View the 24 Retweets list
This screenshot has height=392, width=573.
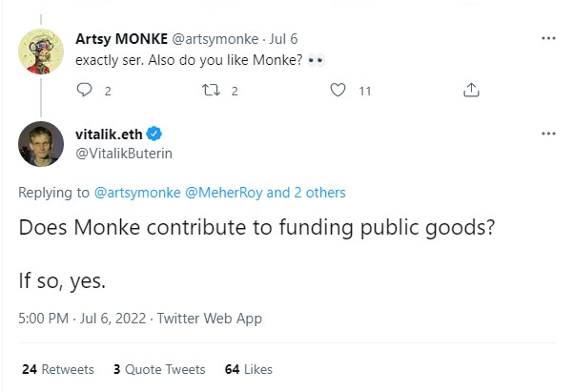57,369
